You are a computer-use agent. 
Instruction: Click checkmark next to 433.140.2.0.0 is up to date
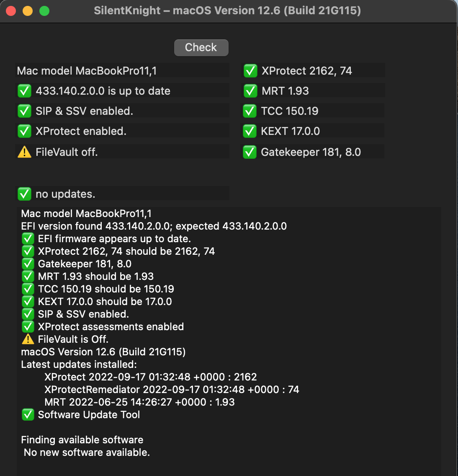pyautogui.click(x=25, y=91)
